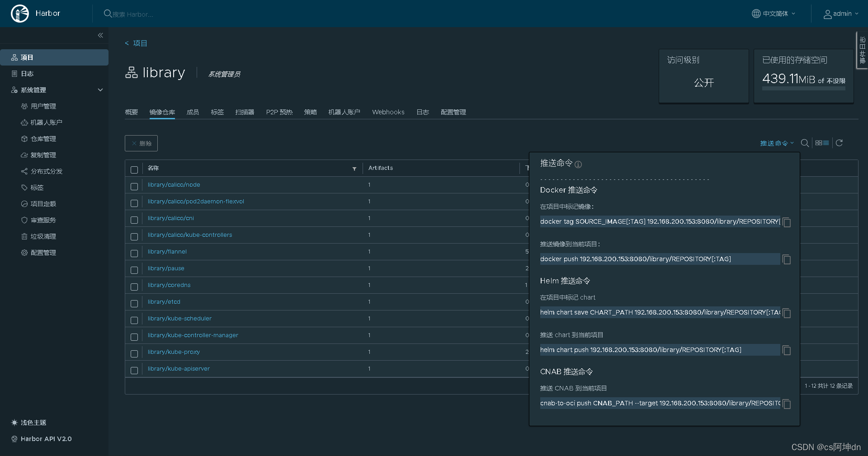Open library/kube-apiserver repository link
Viewport: 868px width, 456px height.
pyautogui.click(x=179, y=369)
